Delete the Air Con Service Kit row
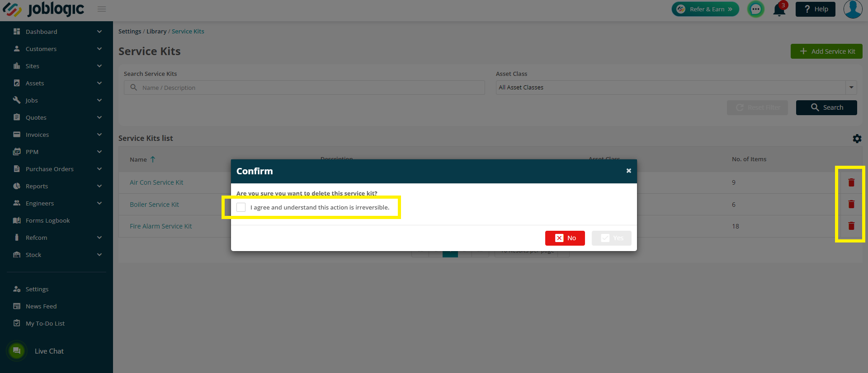868x373 pixels. point(851,182)
